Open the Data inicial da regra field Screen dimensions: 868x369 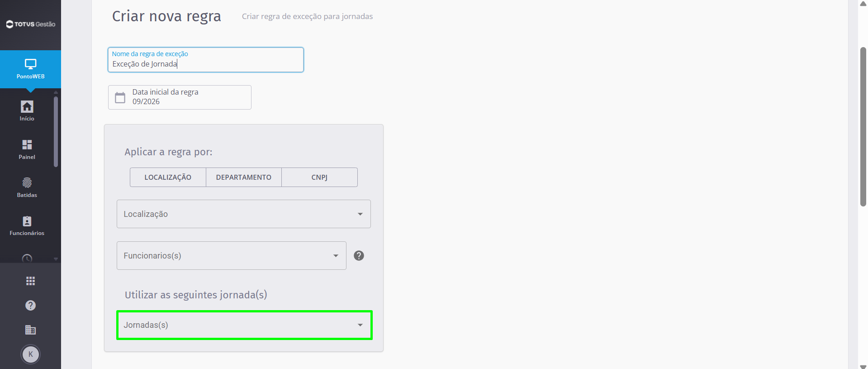[180, 97]
